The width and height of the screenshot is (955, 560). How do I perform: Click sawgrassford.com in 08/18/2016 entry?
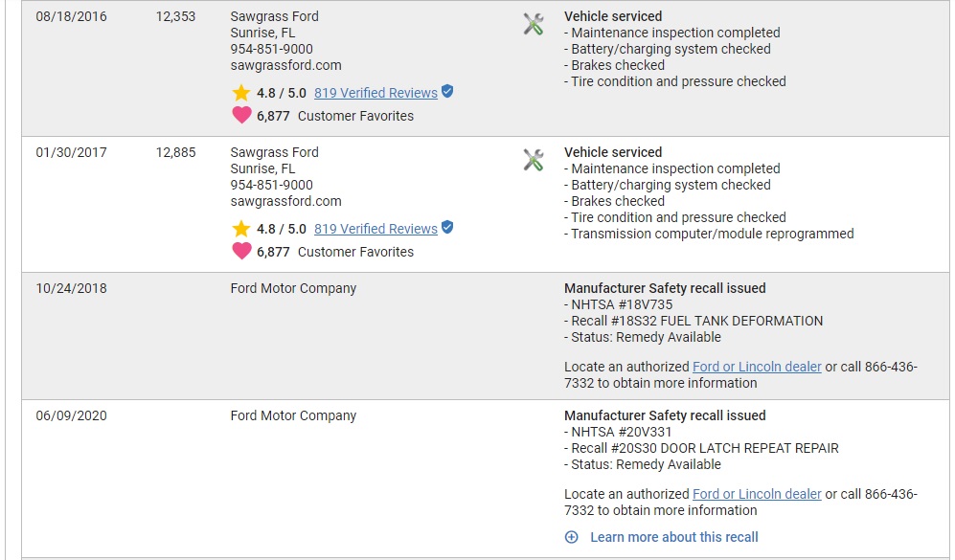(285, 65)
